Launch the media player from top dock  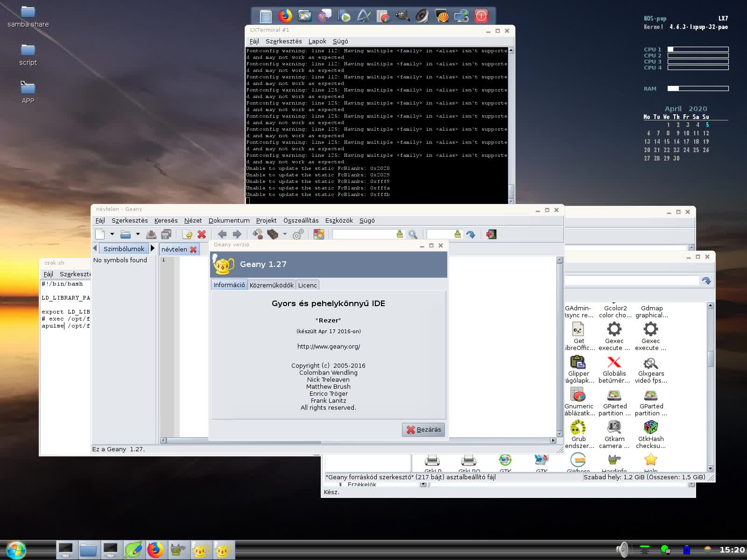(x=344, y=16)
